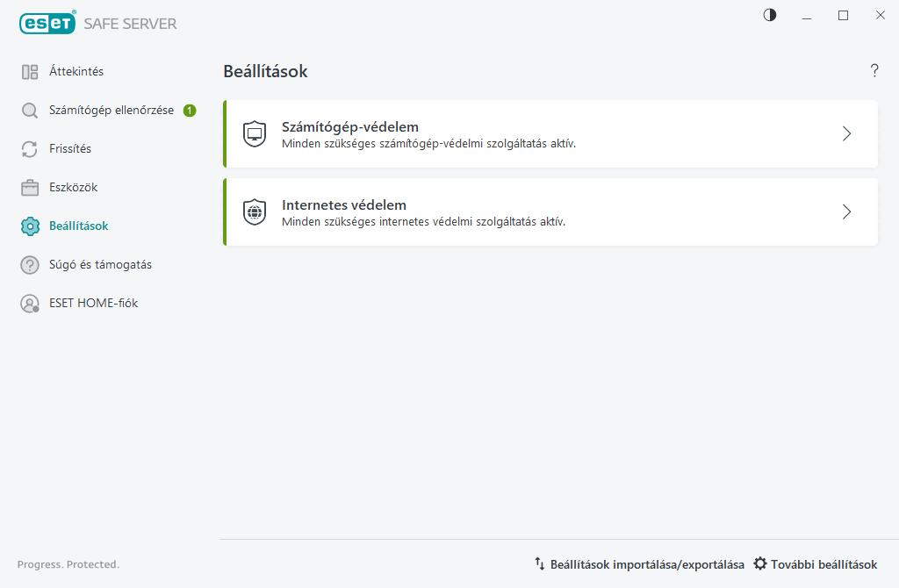
Task: Click the Számítógép-védelem shield monitor icon
Action: (x=255, y=134)
